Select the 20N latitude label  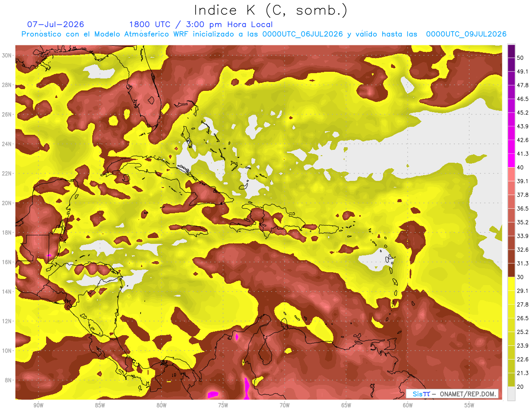(x=7, y=203)
